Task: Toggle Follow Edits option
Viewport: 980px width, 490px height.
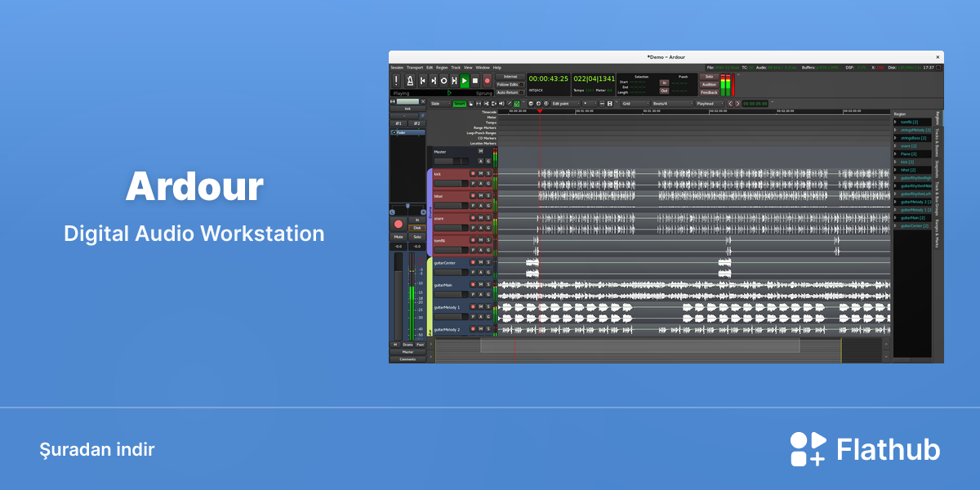Action: pyautogui.click(x=510, y=84)
